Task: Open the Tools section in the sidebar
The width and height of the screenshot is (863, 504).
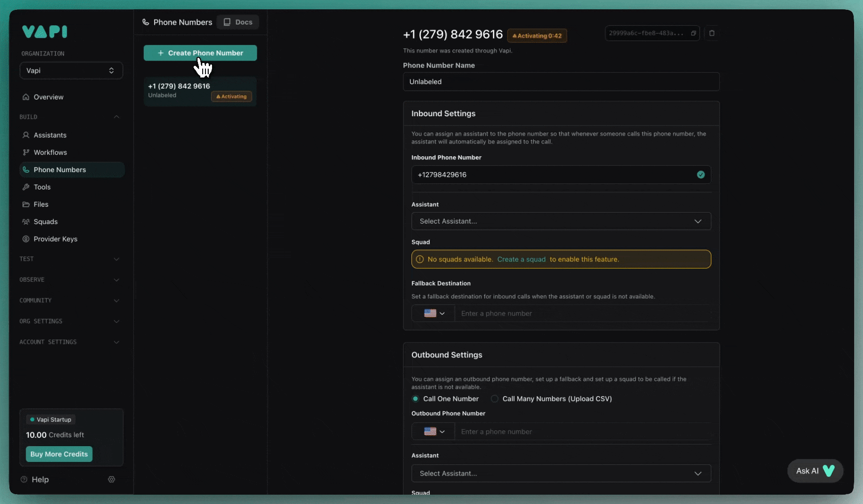Action: tap(42, 187)
